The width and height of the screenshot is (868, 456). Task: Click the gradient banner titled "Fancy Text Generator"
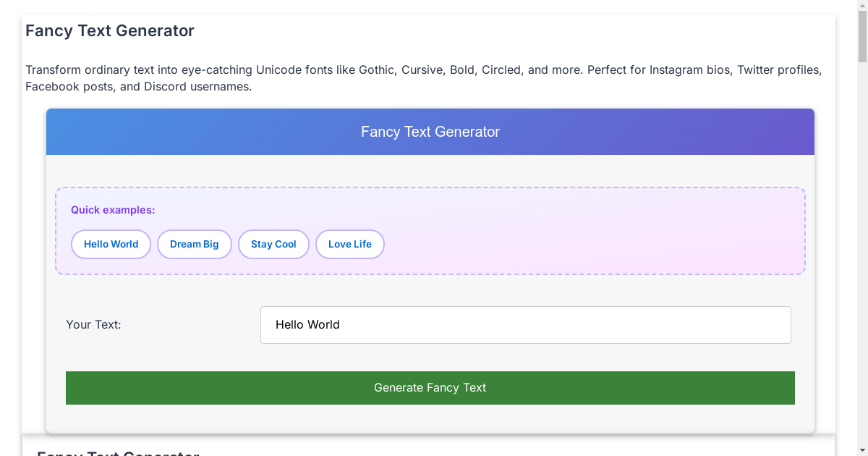coord(430,132)
